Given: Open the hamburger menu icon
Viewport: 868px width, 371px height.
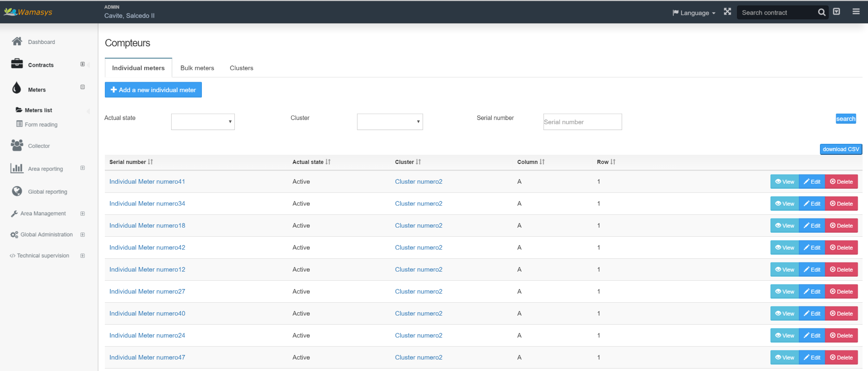Looking at the screenshot, I should coord(856,11).
